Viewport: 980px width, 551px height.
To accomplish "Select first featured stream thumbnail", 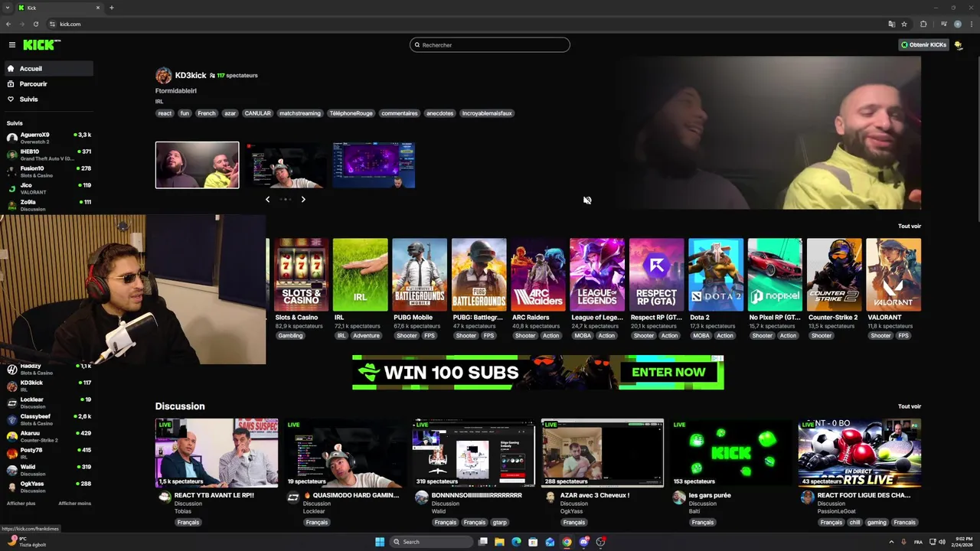I will pyautogui.click(x=197, y=165).
